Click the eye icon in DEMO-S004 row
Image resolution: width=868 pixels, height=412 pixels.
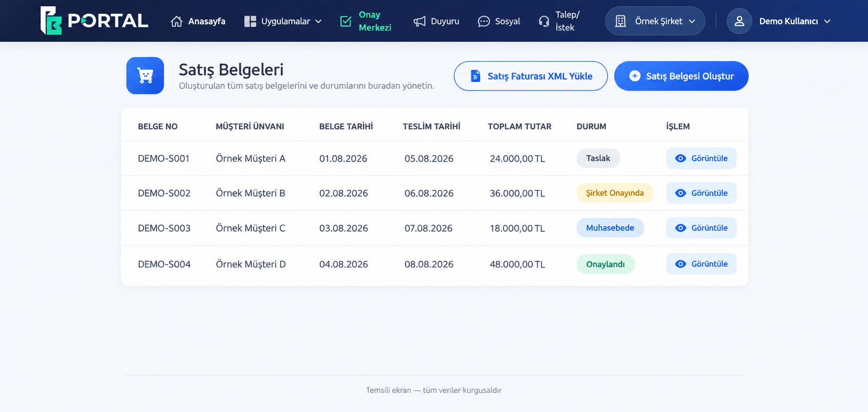coord(681,264)
